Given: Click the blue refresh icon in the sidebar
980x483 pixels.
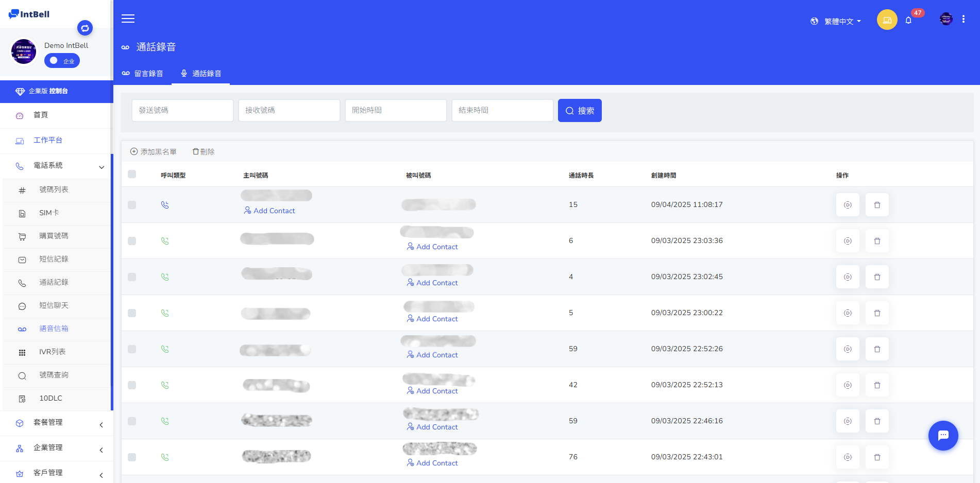Looking at the screenshot, I should click(x=85, y=28).
